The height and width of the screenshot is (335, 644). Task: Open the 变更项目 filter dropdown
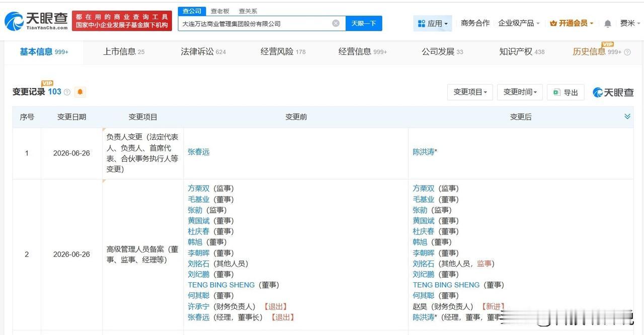(470, 92)
